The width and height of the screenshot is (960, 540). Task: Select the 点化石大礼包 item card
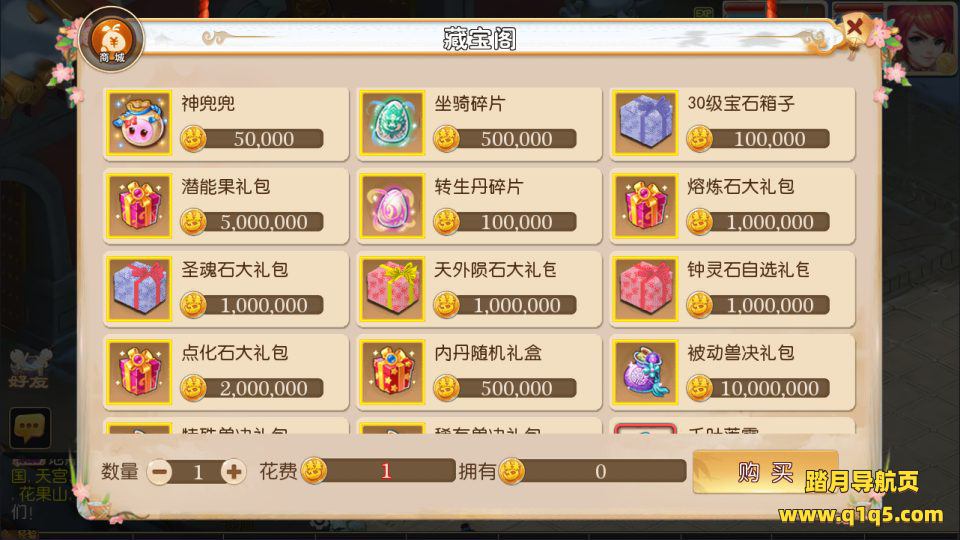point(226,372)
